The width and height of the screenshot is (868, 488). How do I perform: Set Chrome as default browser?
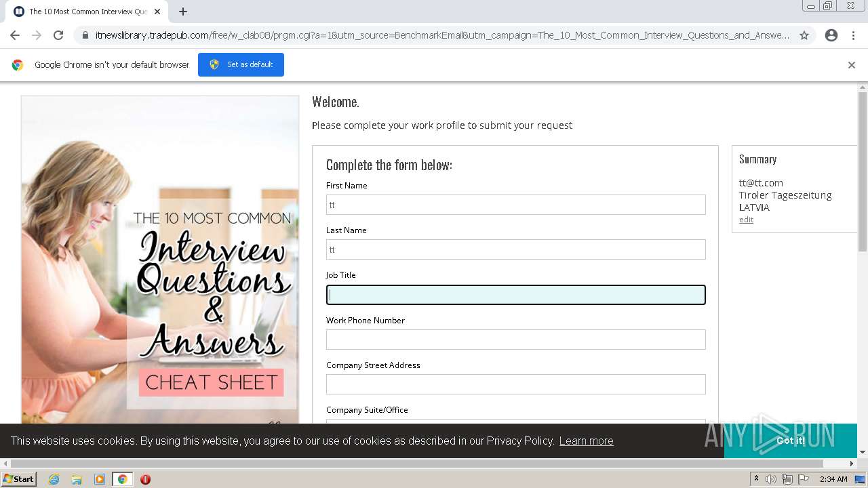tap(241, 64)
